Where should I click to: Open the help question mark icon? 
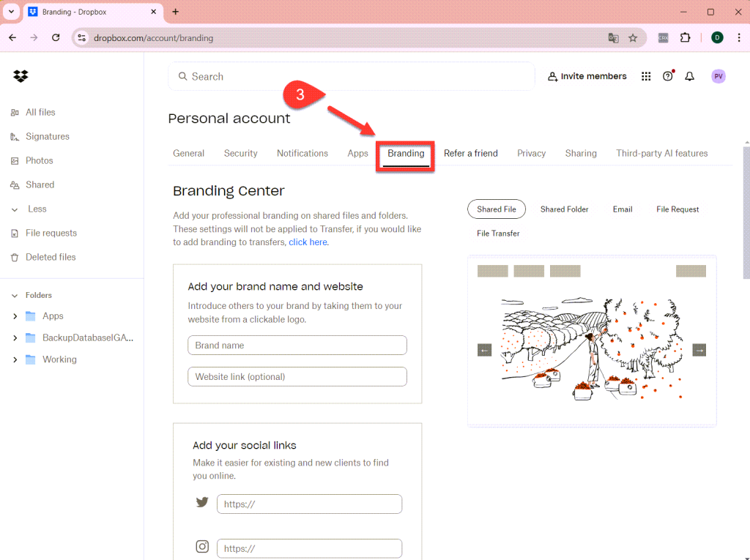[x=668, y=76]
